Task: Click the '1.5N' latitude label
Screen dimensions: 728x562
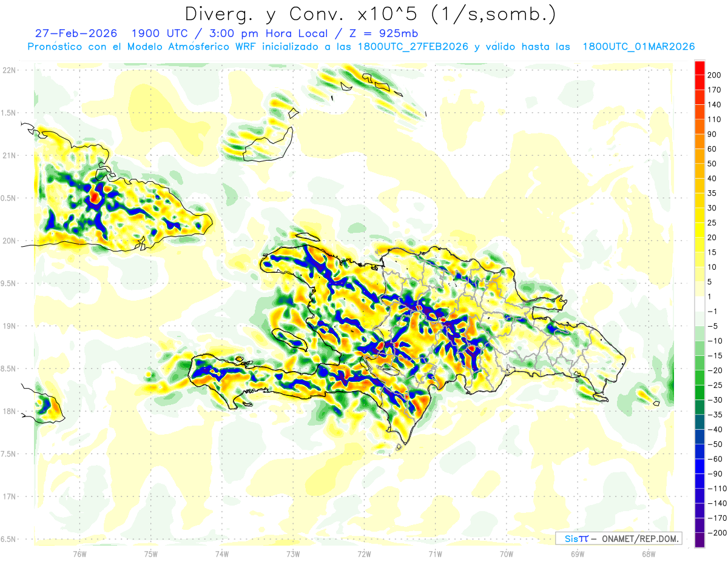Action: 9,113
